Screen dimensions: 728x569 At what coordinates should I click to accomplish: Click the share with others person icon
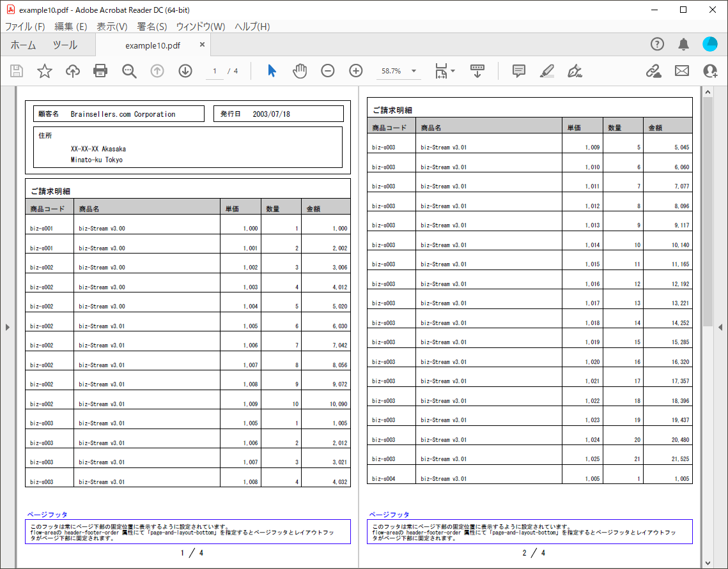[710, 71]
